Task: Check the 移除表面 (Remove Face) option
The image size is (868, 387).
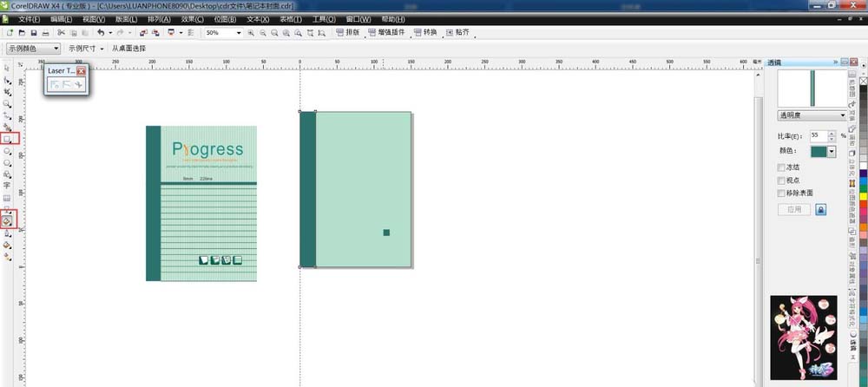Action: coord(782,193)
